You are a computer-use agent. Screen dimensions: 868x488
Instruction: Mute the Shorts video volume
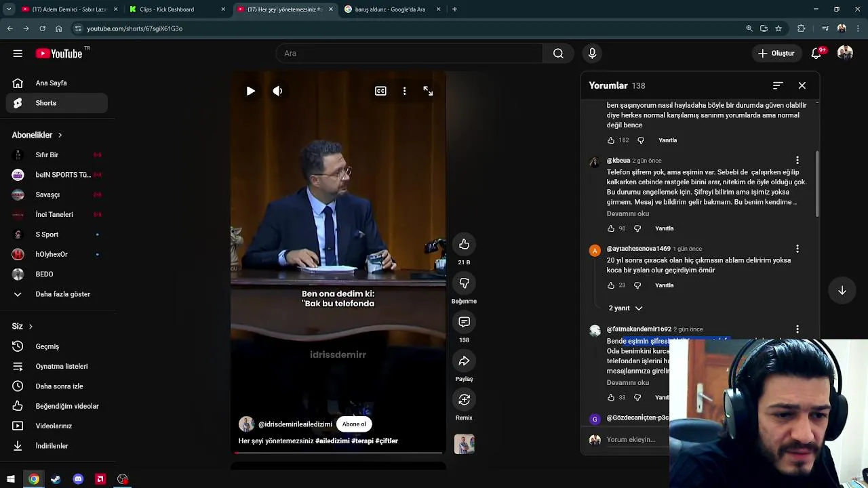pyautogui.click(x=277, y=91)
